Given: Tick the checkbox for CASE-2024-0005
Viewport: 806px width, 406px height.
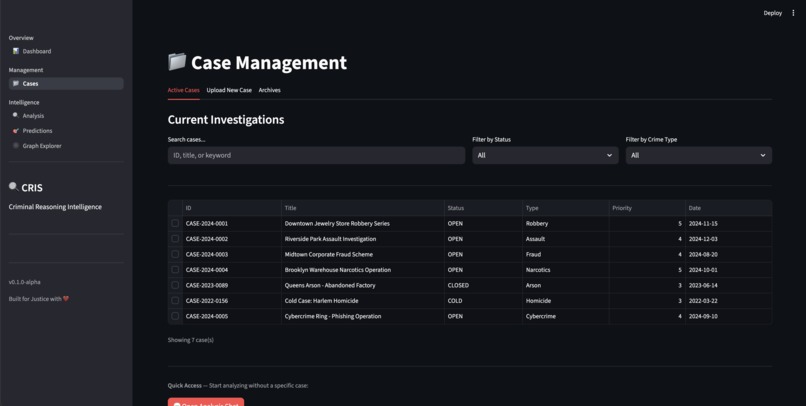Looking at the screenshot, I should [x=175, y=316].
